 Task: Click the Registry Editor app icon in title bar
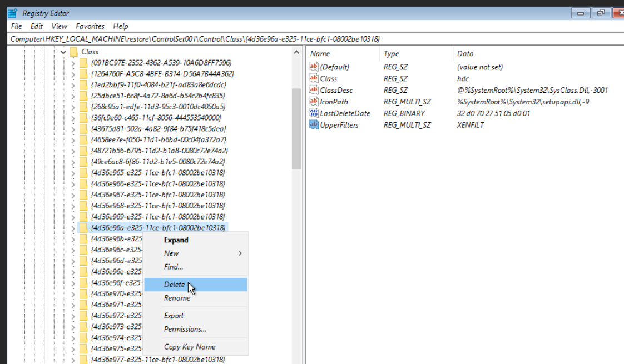click(12, 13)
